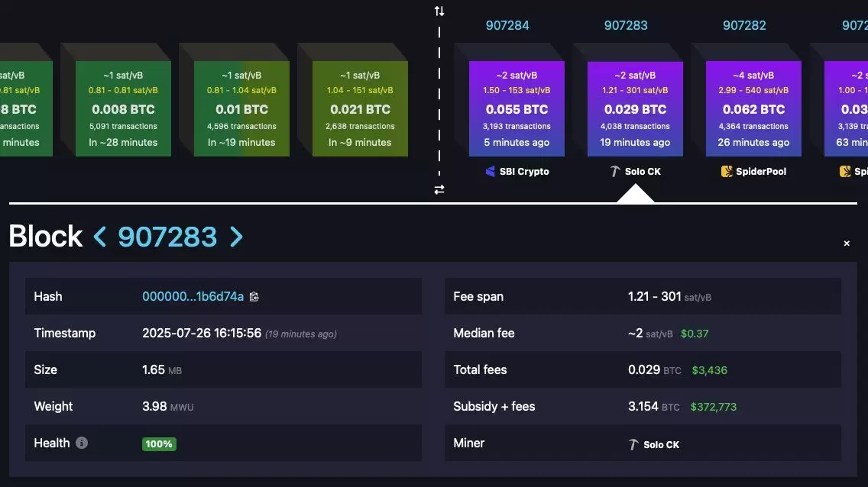This screenshot has height=487, width=868.
Task: Click the SBI Crypto pool logo
Action: pos(490,171)
